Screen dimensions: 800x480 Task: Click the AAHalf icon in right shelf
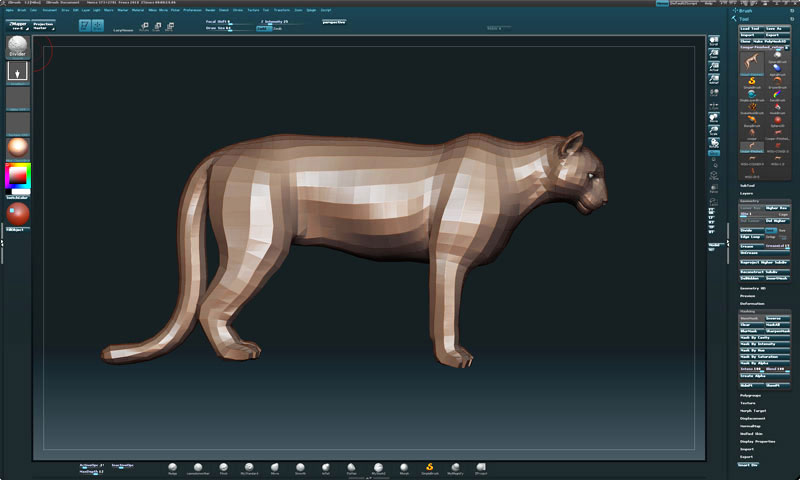[x=714, y=79]
